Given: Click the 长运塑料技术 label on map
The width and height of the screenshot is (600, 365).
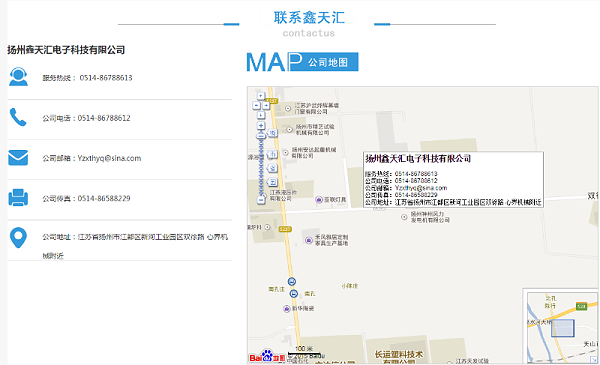Looking at the screenshot, I should click(x=399, y=355).
